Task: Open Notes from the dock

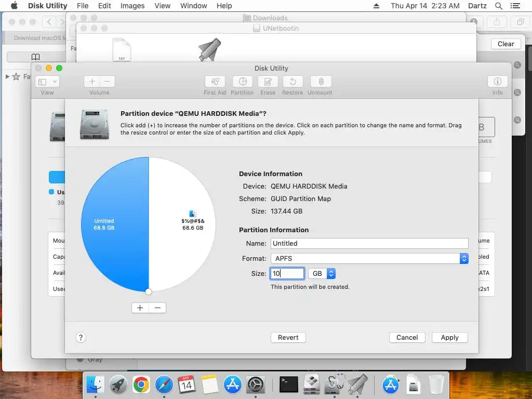Action: [x=210, y=384]
